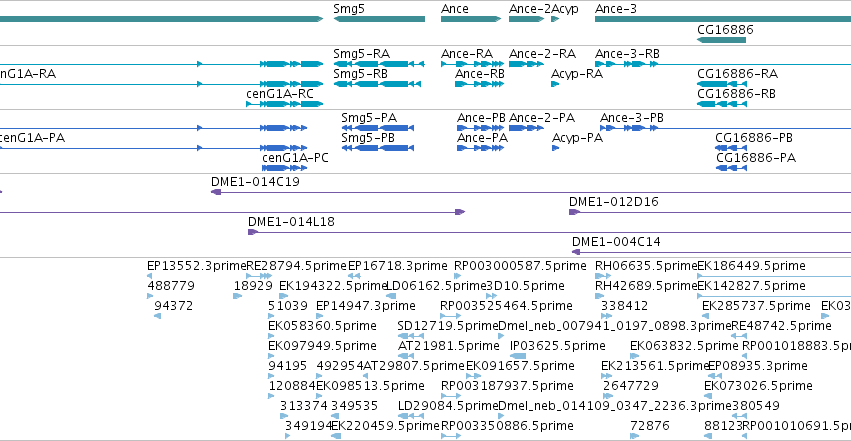Select the Ance-2 gene label
Screen dimensions: 851x441
tap(529, 9)
